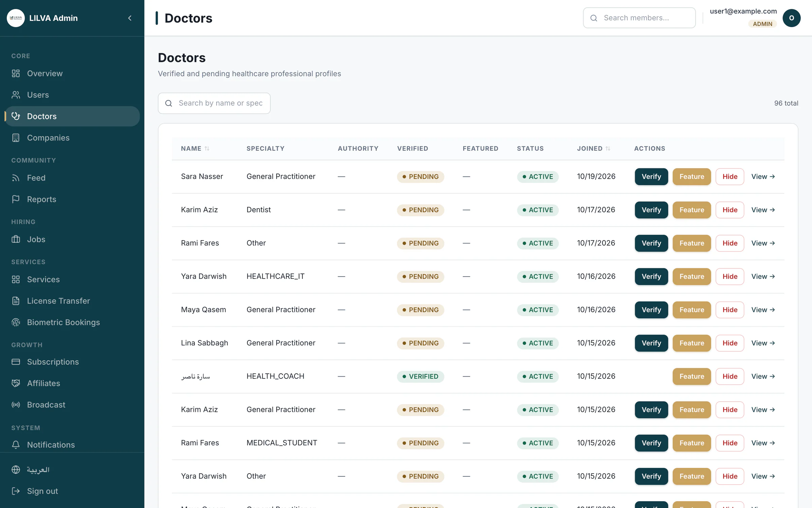Click HEALTHCARE_IT specialty cell

coord(275,276)
